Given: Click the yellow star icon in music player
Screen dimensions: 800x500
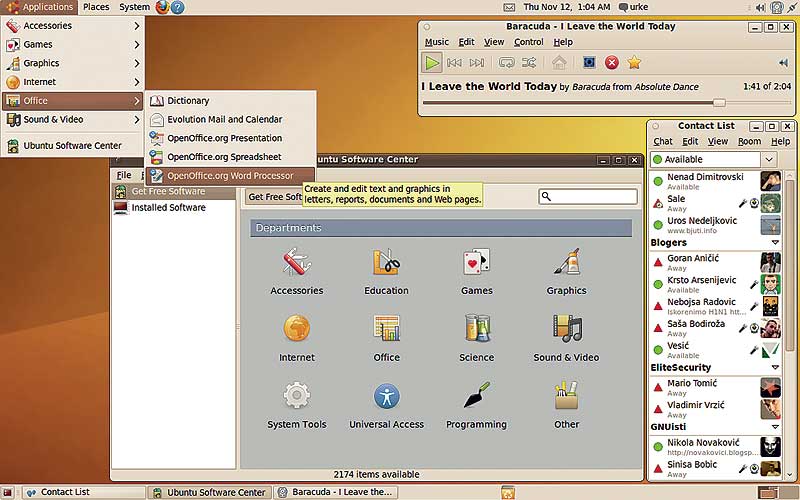Looking at the screenshot, I should coord(634,63).
